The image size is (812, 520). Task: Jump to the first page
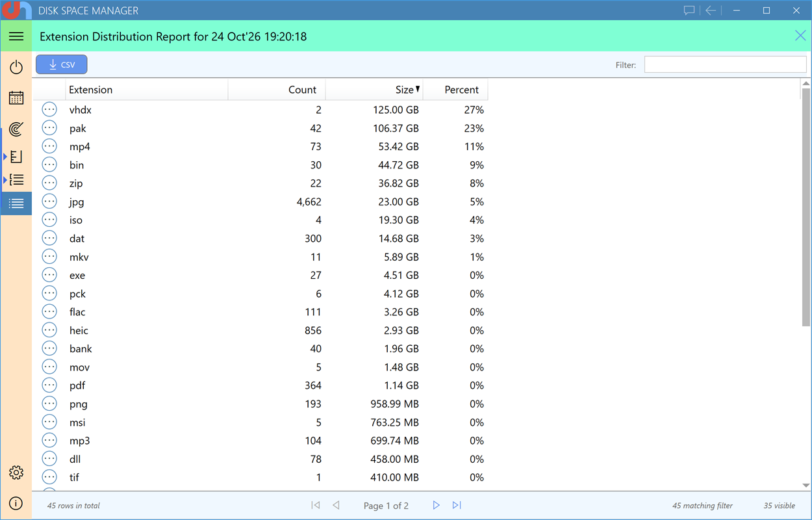pos(316,505)
